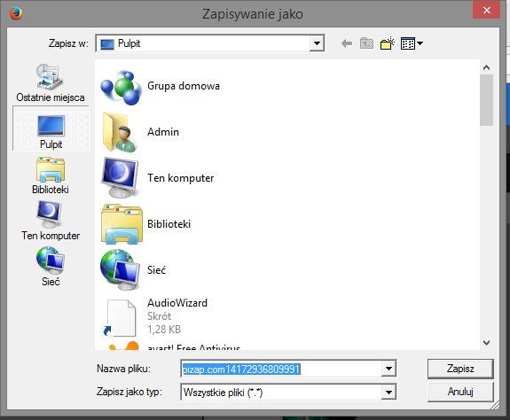Open Sieć in the places sidebar

(51, 267)
